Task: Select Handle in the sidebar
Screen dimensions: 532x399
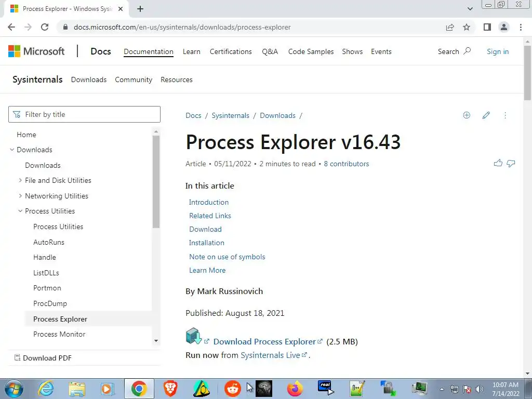Action: pos(45,258)
